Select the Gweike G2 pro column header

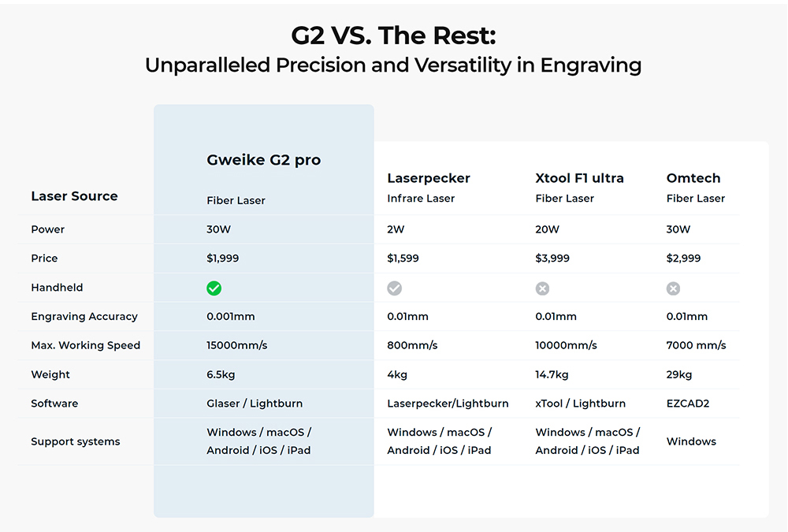(x=263, y=160)
